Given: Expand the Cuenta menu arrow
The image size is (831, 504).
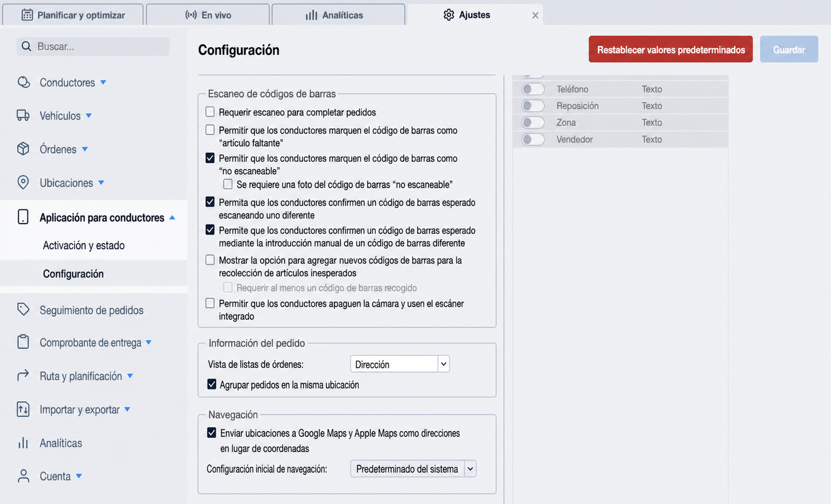Looking at the screenshot, I should tap(79, 476).
